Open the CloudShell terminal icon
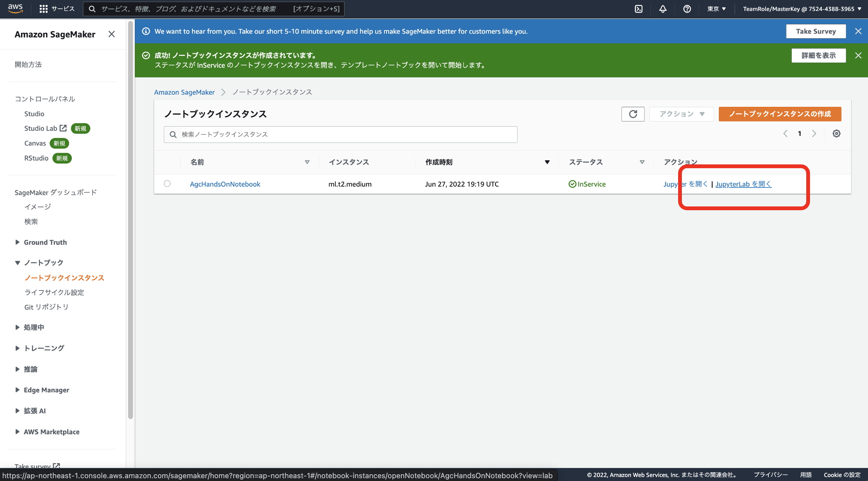868x481 pixels. pos(639,9)
